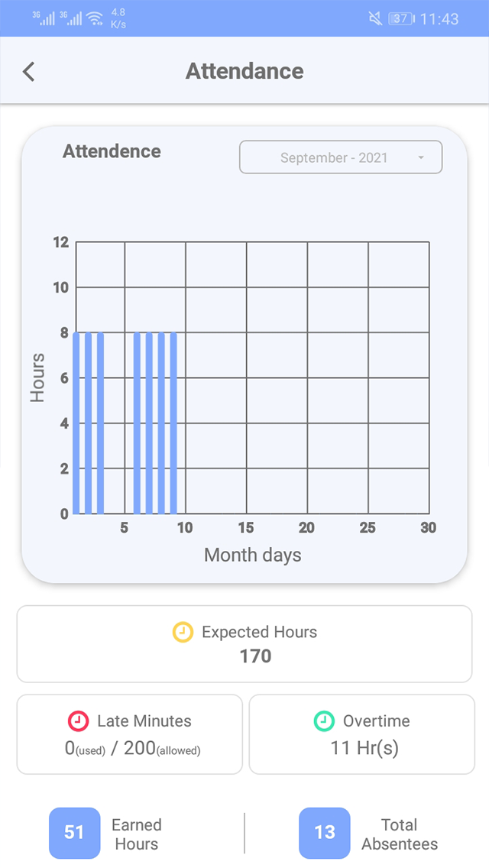Tap the back arrow icon
This screenshot has width=489, height=868.
29,72
